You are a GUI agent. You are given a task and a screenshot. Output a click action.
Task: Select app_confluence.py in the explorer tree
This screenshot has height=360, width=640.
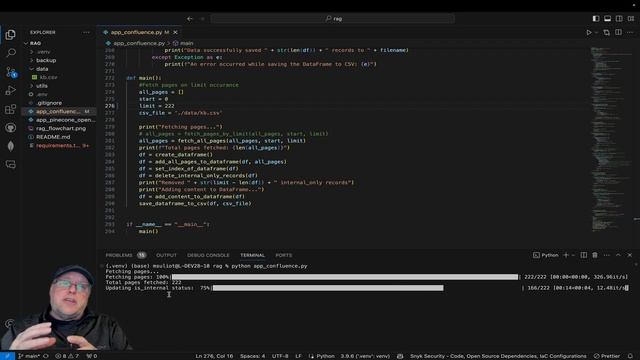(58, 111)
